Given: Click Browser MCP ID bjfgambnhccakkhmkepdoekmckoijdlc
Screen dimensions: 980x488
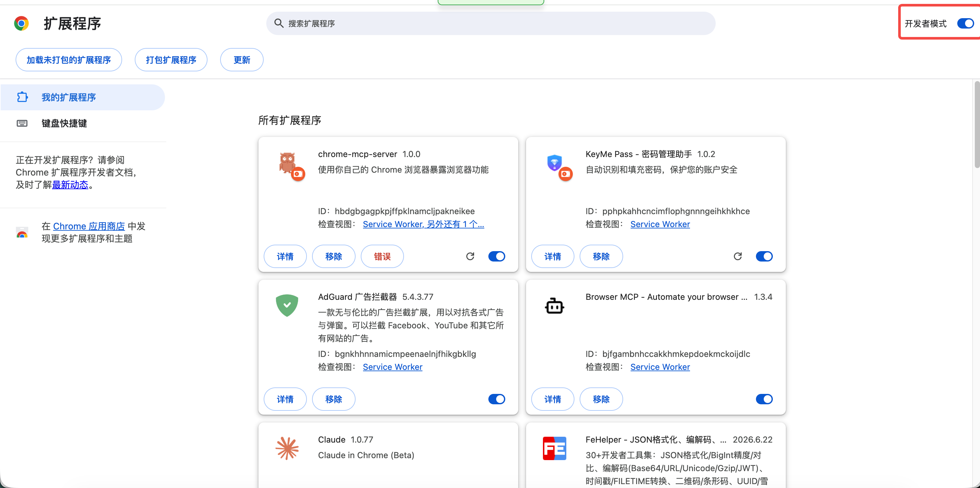Looking at the screenshot, I should 676,354.
